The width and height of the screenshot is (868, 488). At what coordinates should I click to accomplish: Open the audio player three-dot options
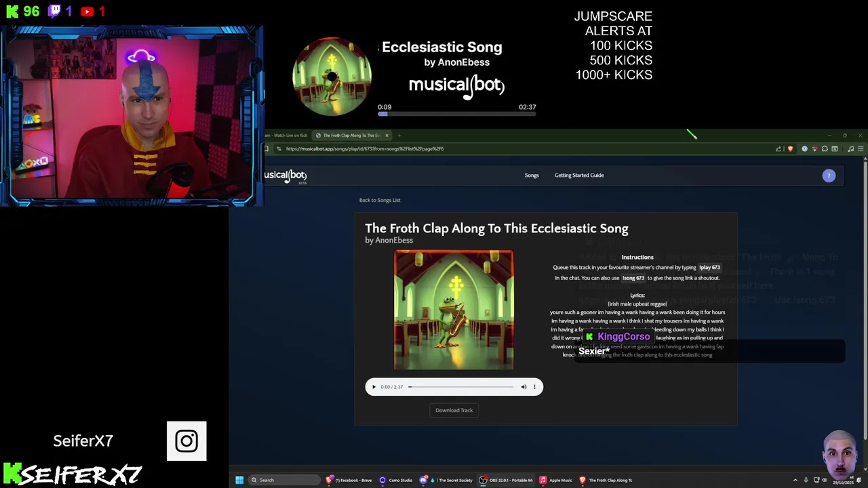[x=534, y=387]
